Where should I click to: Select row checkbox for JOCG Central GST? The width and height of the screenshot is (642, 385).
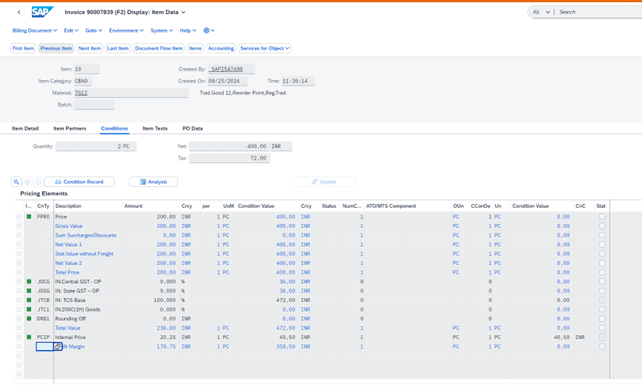click(19, 281)
